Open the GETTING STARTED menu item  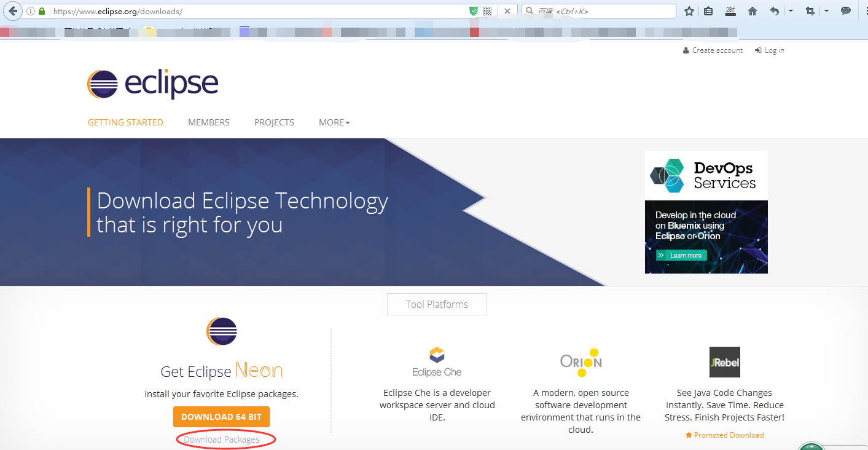pyautogui.click(x=125, y=122)
